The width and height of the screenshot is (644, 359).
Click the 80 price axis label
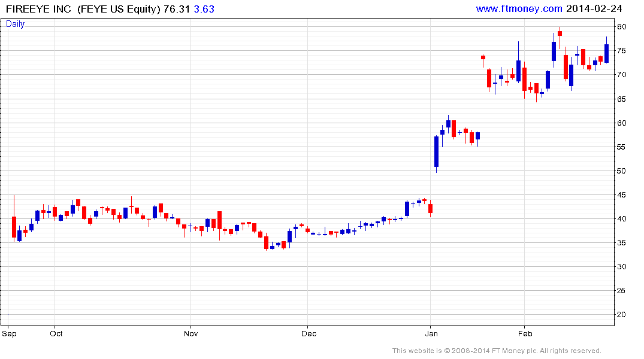coord(622,27)
